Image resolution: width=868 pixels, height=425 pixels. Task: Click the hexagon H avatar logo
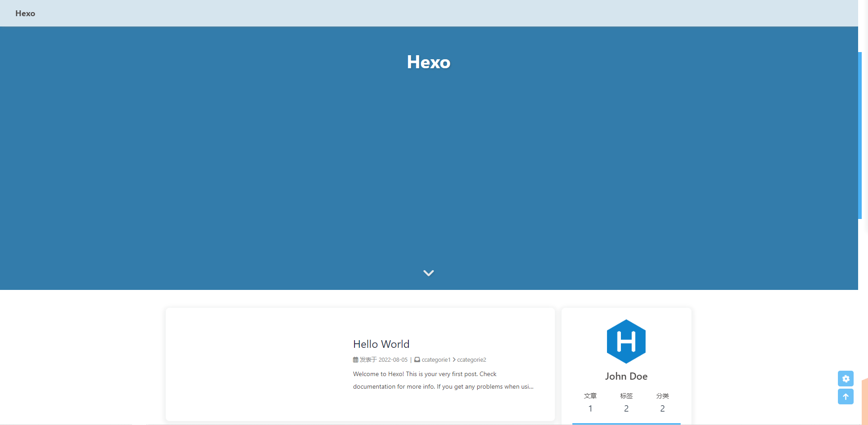(x=626, y=342)
